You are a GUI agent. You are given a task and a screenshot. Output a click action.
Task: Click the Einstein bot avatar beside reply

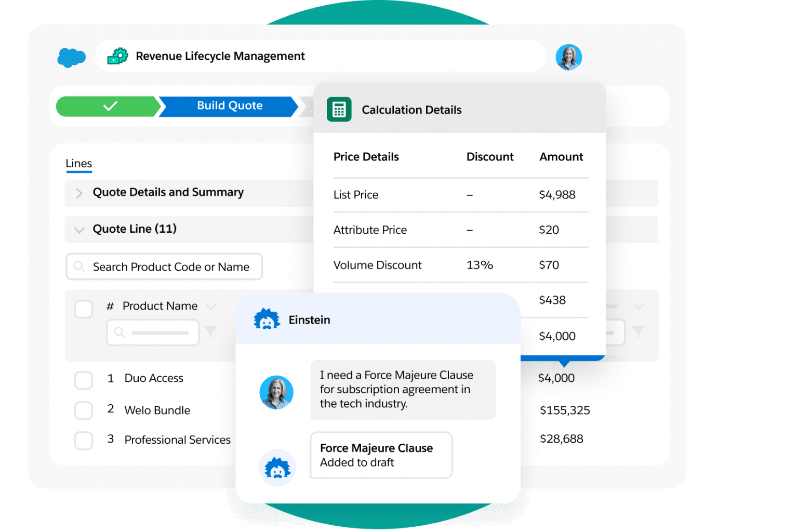[277, 468]
